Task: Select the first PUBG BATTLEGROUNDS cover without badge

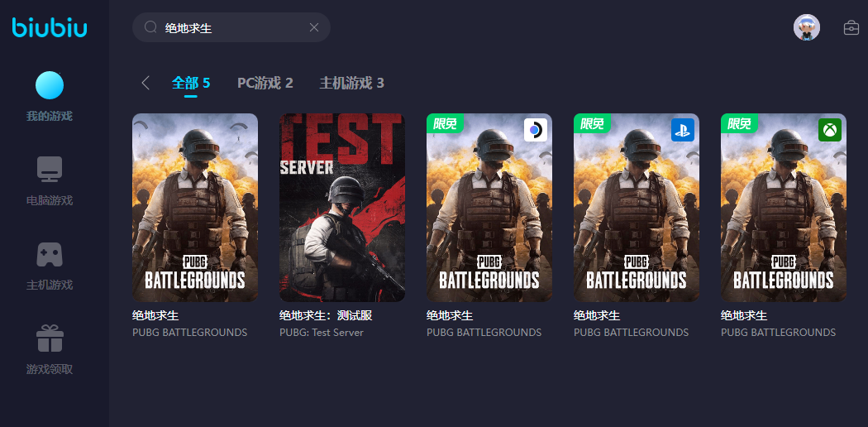Action: (x=195, y=208)
